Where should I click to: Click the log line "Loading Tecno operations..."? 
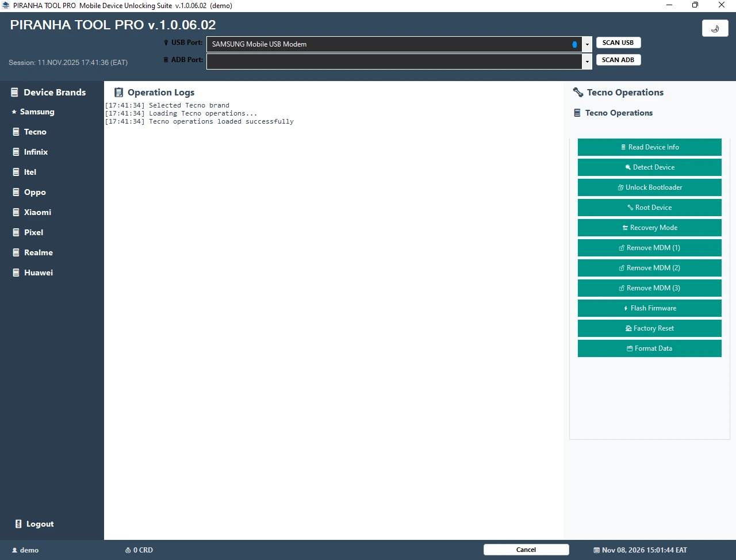tap(181, 113)
